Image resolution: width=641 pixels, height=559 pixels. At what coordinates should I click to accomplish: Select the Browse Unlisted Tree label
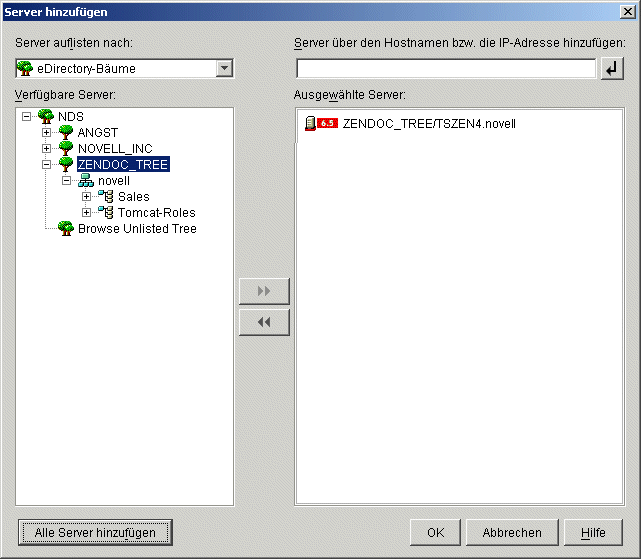click(137, 228)
